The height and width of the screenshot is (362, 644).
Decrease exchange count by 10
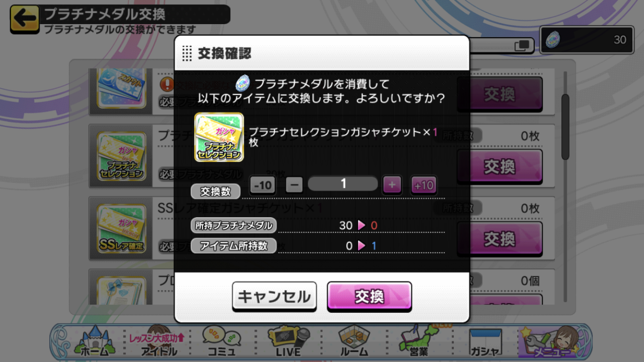(x=262, y=185)
